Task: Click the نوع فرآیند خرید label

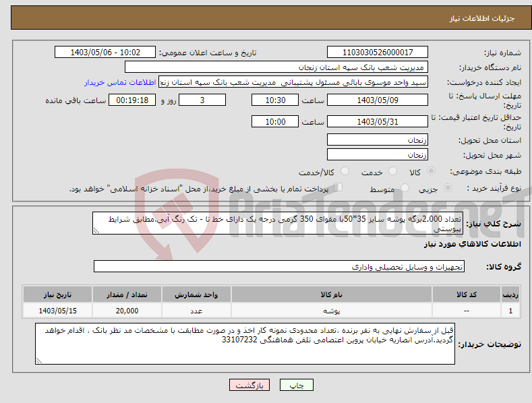Action: tap(494, 188)
